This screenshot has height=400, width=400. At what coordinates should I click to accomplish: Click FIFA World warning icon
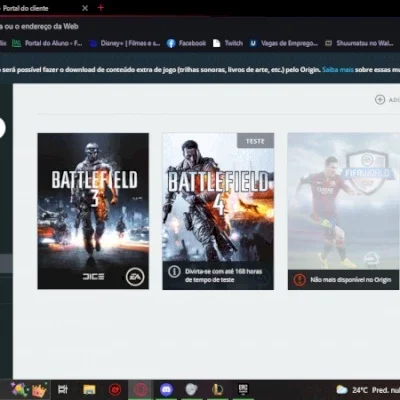coord(299,280)
